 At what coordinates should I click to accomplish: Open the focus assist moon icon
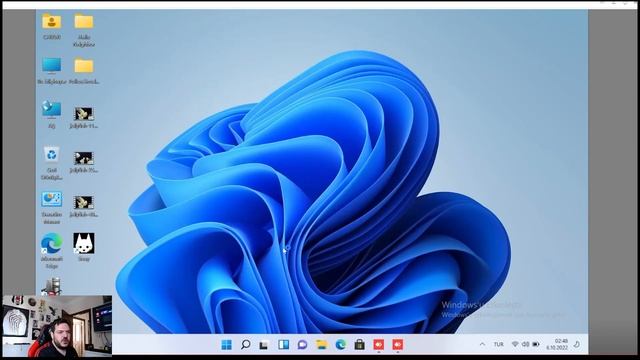(x=577, y=344)
